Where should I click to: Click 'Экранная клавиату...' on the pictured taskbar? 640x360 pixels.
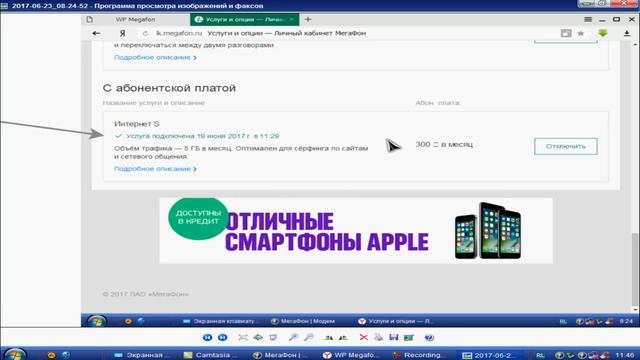point(220,321)
